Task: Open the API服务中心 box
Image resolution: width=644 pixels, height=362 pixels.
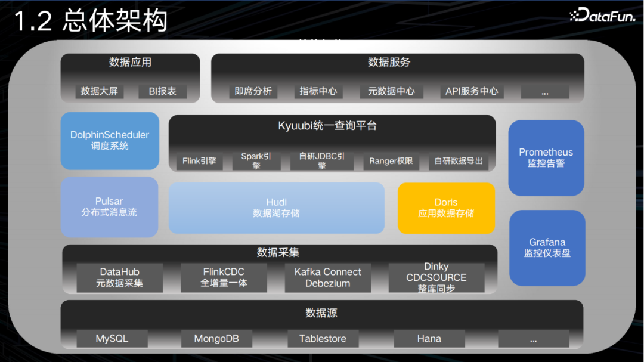Action: click(x=472, y=91)
